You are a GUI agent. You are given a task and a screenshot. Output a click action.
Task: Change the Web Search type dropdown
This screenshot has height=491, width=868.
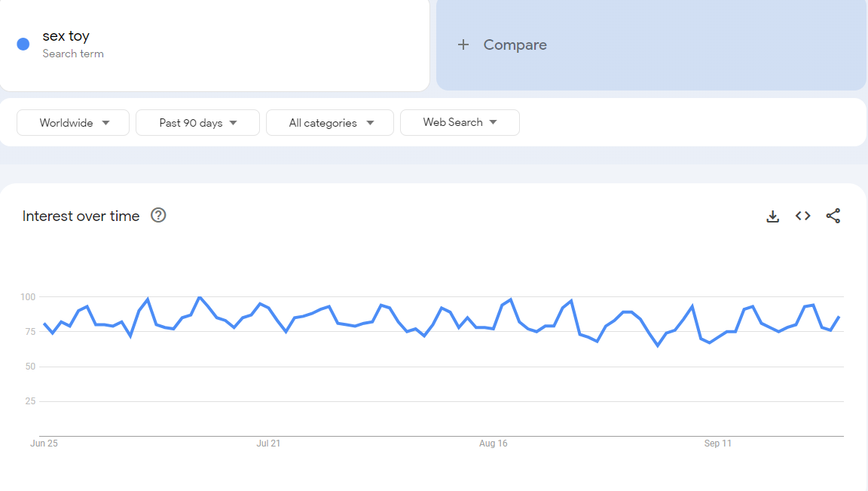point(460,122)
